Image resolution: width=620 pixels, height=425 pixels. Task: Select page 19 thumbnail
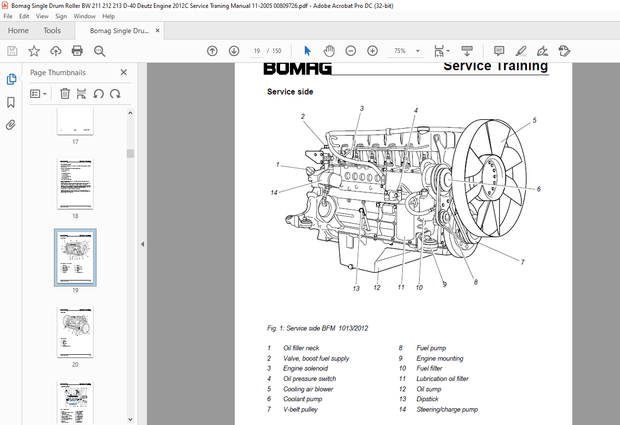click(x=75, y=257)
